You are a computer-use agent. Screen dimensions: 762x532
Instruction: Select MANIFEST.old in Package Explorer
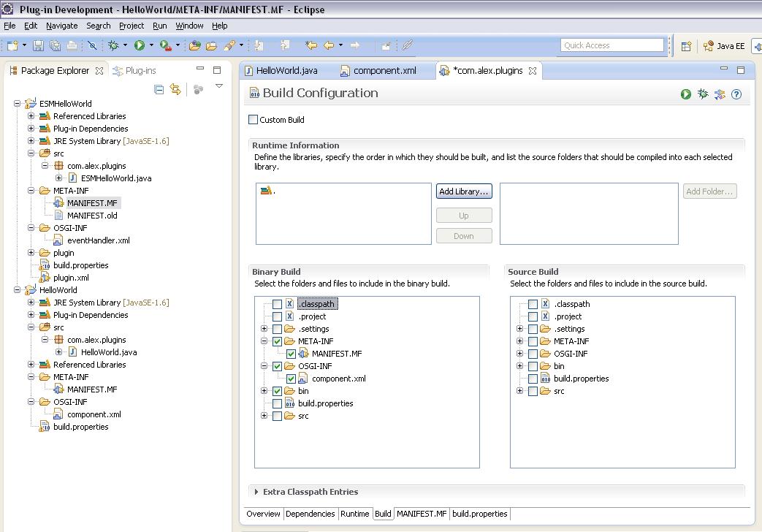point(92,216)
